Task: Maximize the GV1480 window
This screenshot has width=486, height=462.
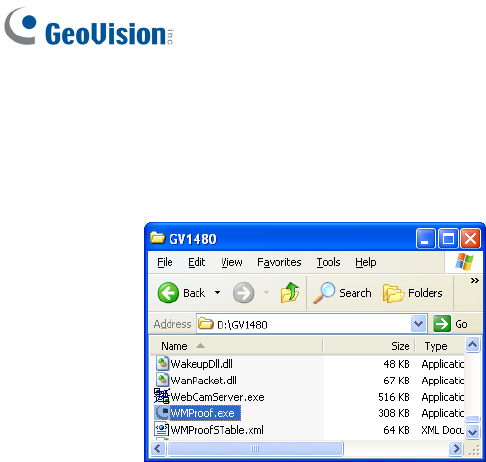Action: (448, 239)
